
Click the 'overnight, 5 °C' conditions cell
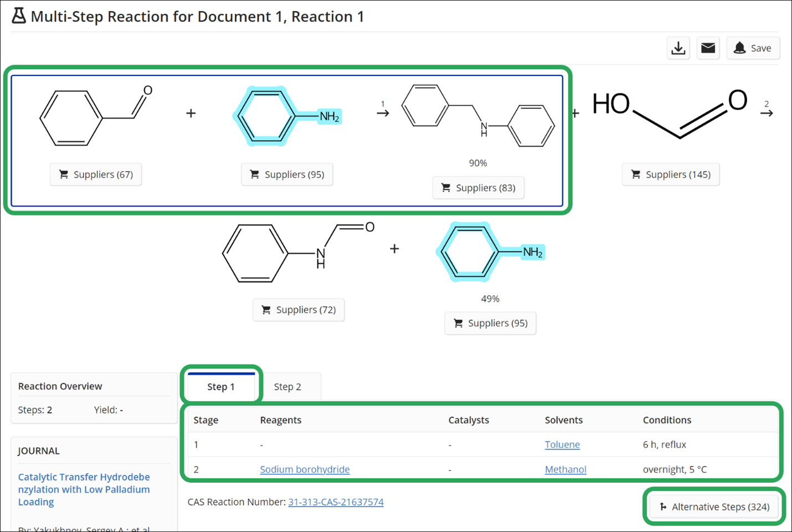[x=675, y=469]
